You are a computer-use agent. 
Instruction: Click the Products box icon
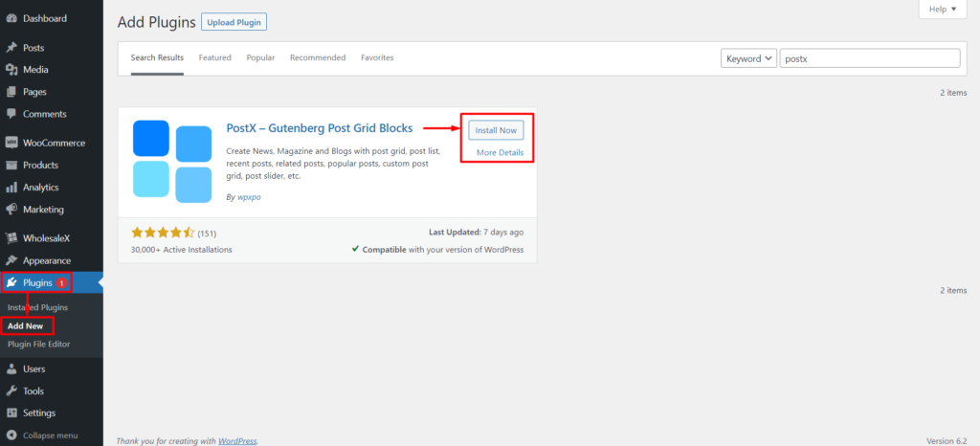(x=11, y=165)
